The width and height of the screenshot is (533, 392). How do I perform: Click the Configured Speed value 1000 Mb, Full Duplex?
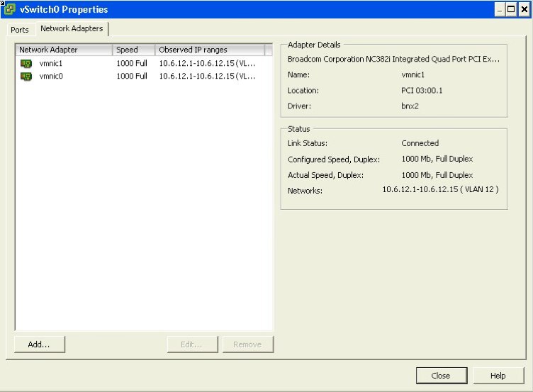point(437,159)
